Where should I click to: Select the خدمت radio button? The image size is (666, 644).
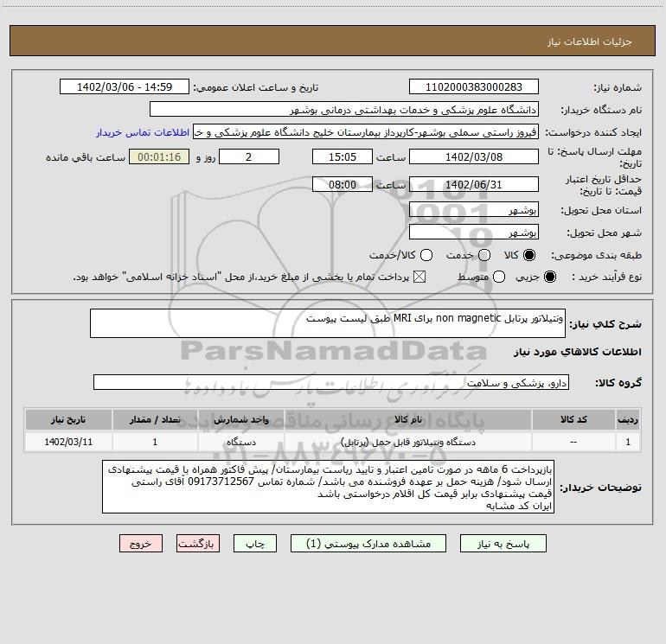(484, 255)
